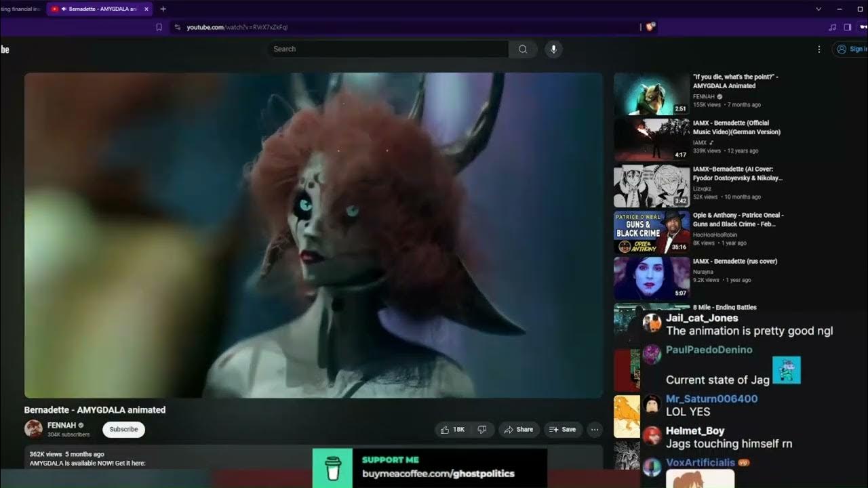Open YouTube settings three-dot menu

click(x=819, y=49)
